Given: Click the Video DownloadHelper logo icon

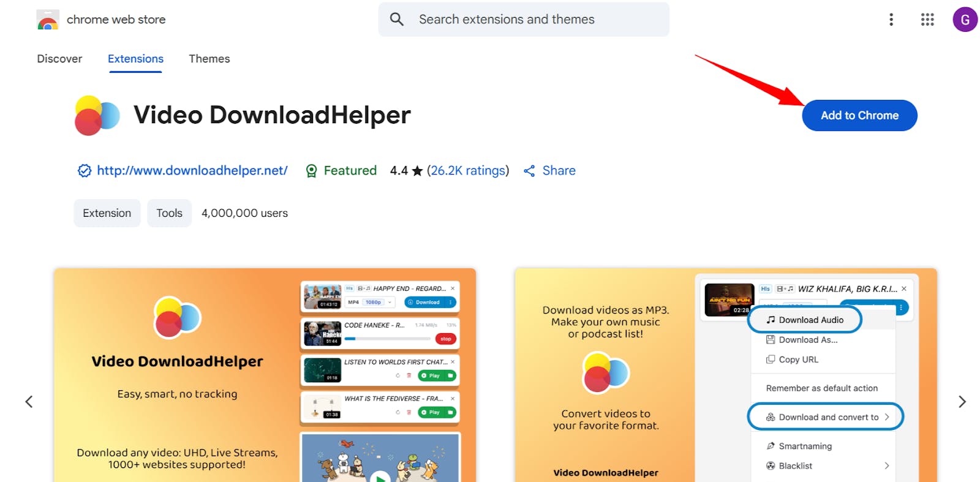Looking at the screenshot, I should click(x=97, y=115).
